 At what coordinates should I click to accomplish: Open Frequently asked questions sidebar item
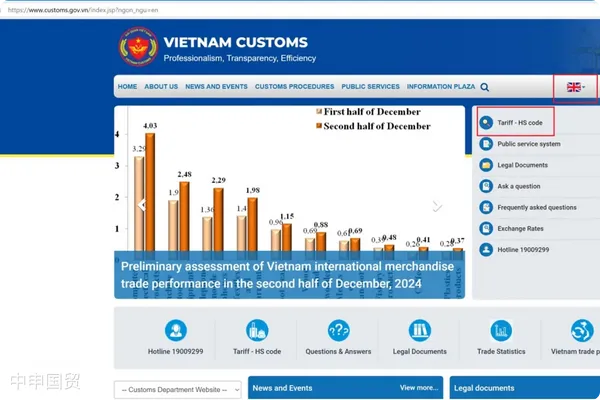click(x=536, y=207)
